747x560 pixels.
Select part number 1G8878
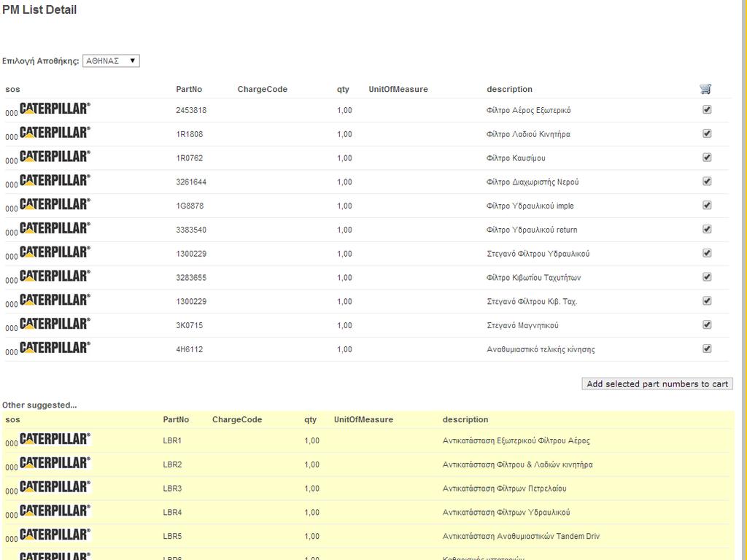(x=190, y=206)
